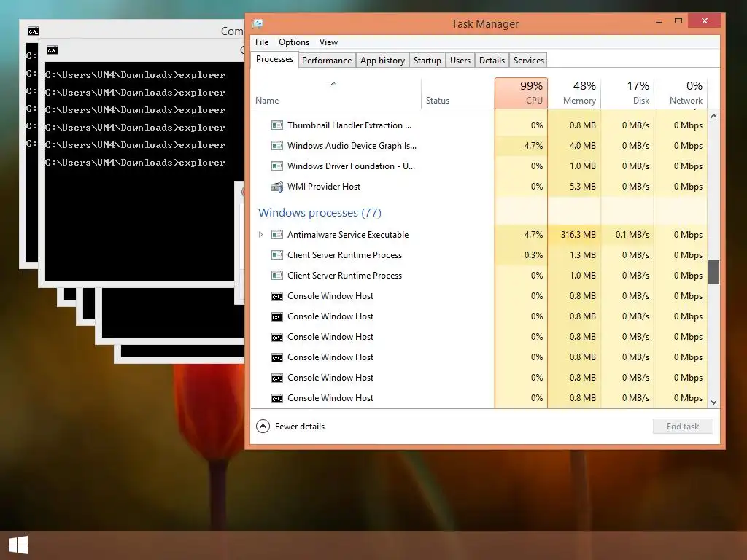Click the Command Prompt icon in the rear console window
This screenshot has width=747, height=560.
click(34, 31)
